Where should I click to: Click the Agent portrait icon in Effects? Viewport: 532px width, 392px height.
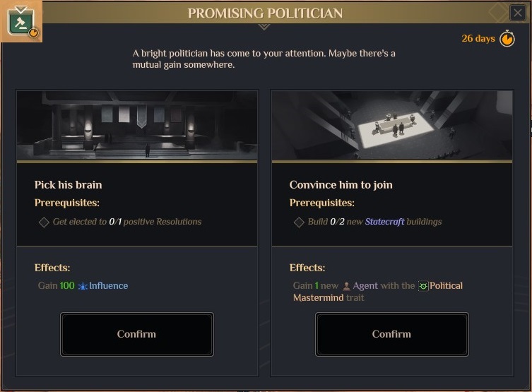[346, 286]
